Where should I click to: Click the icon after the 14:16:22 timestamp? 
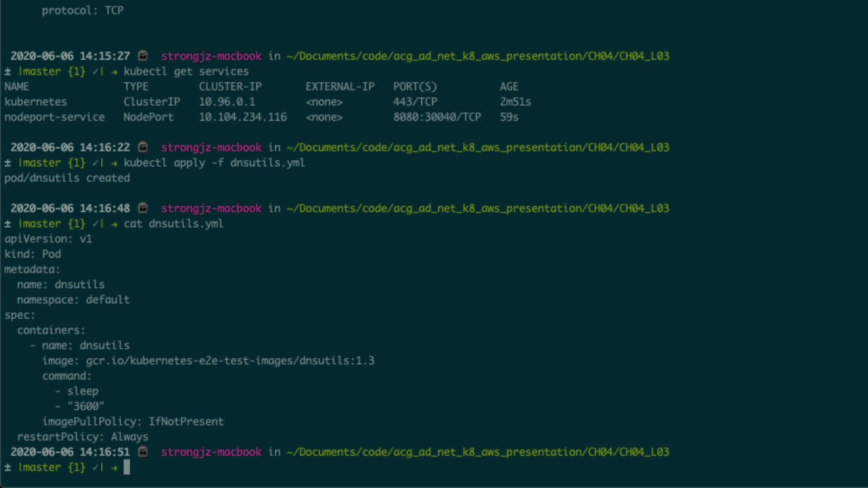tap(143, 147)
